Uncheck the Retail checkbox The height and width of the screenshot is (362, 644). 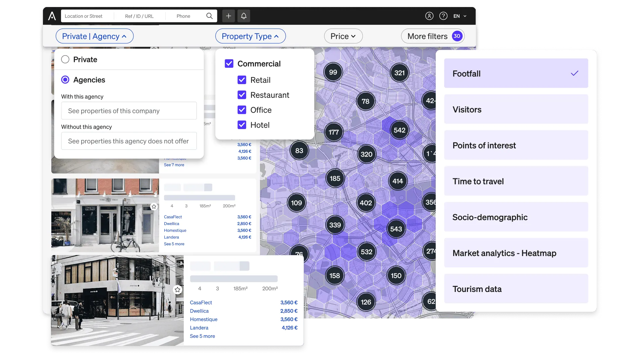tap(242, 80)
